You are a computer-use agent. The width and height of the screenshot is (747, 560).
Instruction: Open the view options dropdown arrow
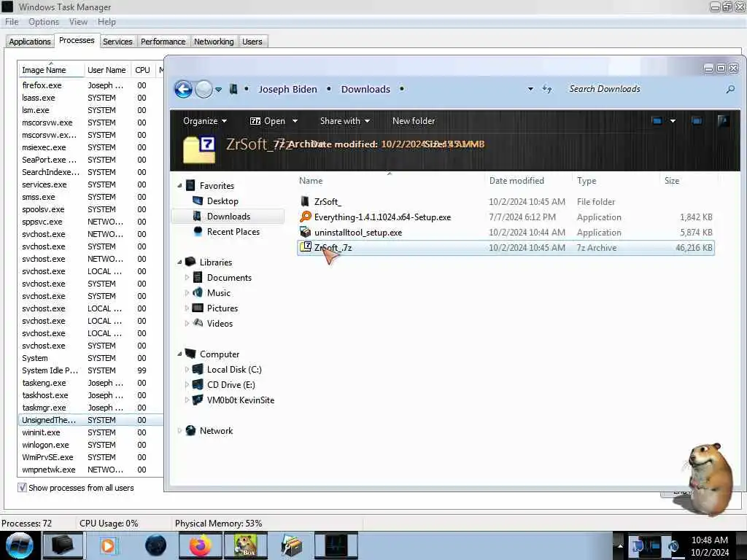tap(673, 121)
